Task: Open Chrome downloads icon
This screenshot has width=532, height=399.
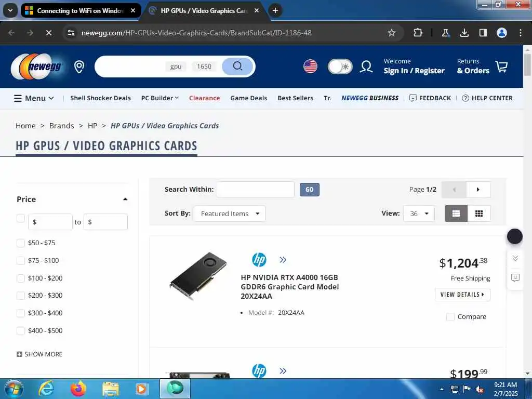Action: [x=464, y=33]
